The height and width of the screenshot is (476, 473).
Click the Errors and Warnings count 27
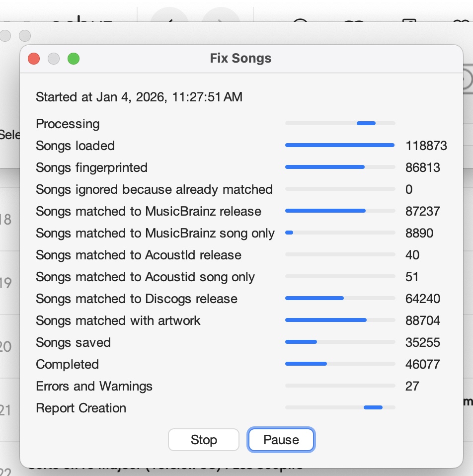(x=412, y=386)
